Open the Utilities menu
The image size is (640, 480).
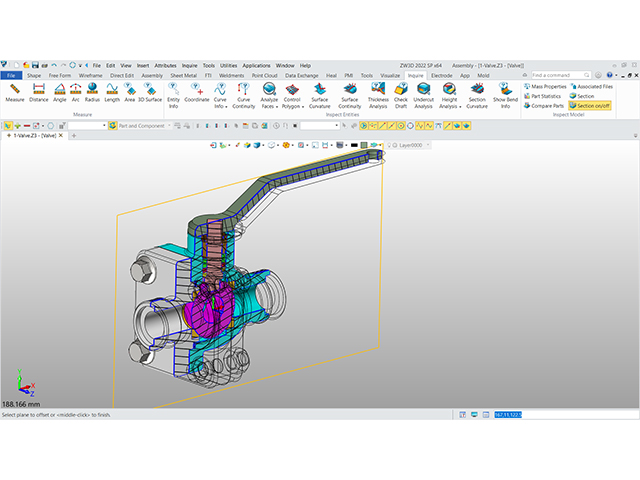point(229,65)
